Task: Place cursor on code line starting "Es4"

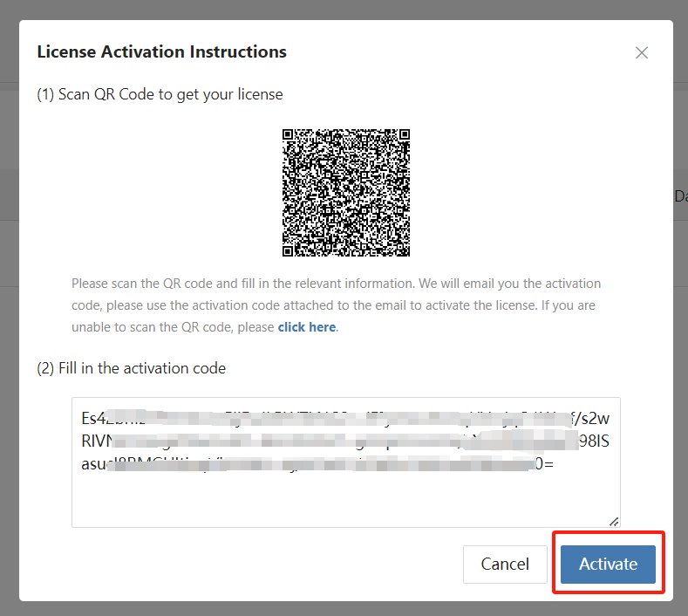Action: [345, 419]
